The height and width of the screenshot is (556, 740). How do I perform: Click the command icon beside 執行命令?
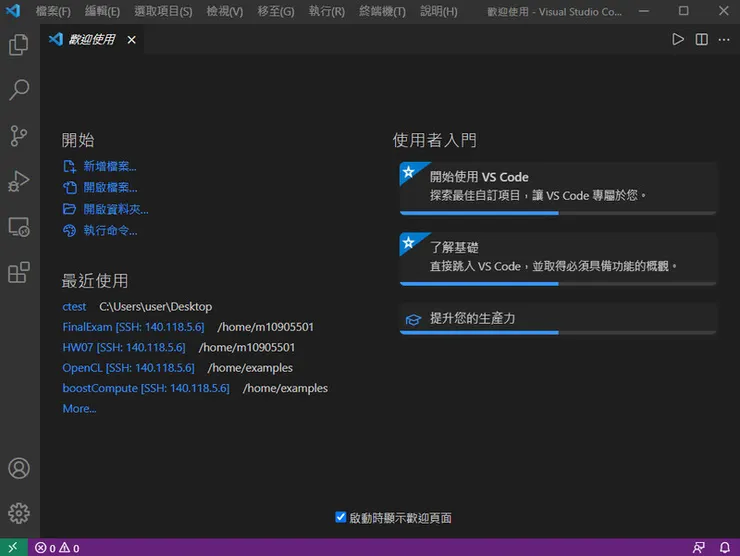69,231
